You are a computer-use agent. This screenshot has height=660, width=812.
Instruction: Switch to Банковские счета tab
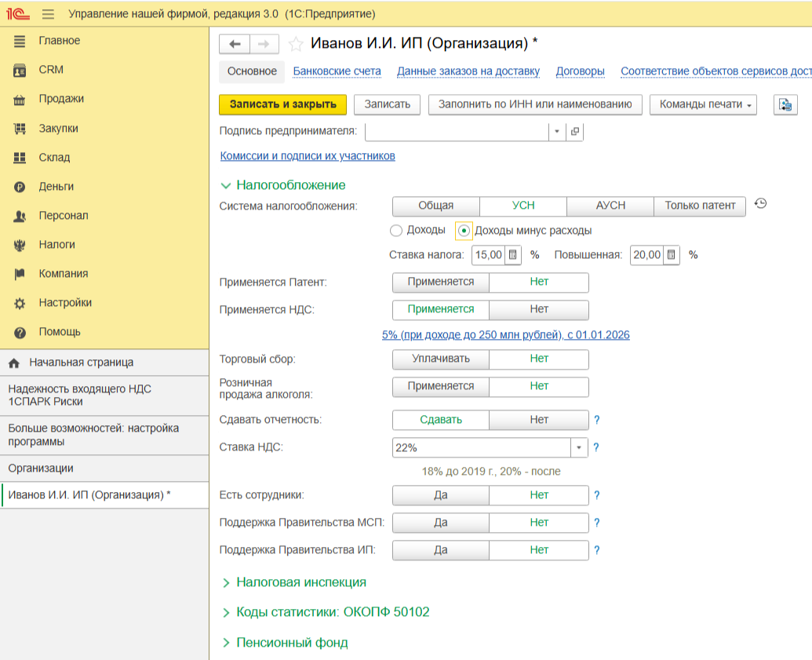tap(337, 71)
